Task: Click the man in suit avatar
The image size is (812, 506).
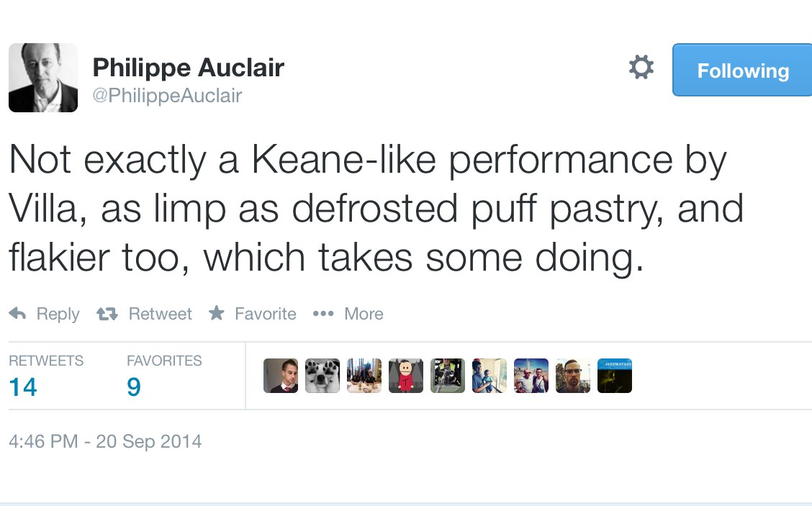Action: pos(281,376)
